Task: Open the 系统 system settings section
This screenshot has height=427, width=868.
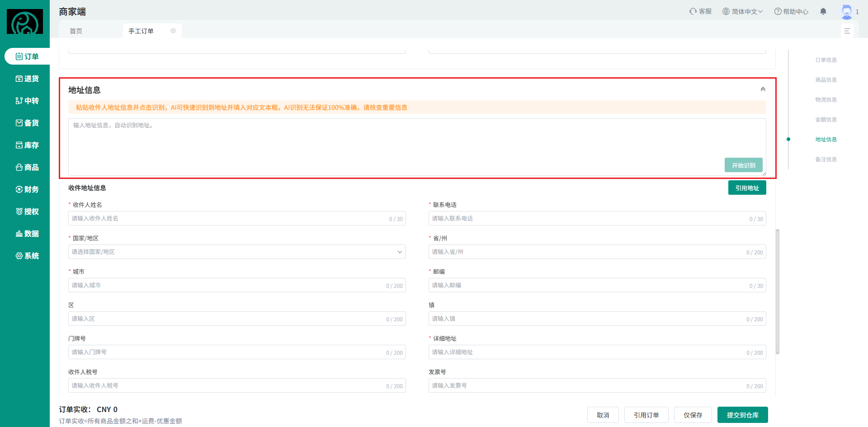Action: pyautogui.click(x=27, y=256)
